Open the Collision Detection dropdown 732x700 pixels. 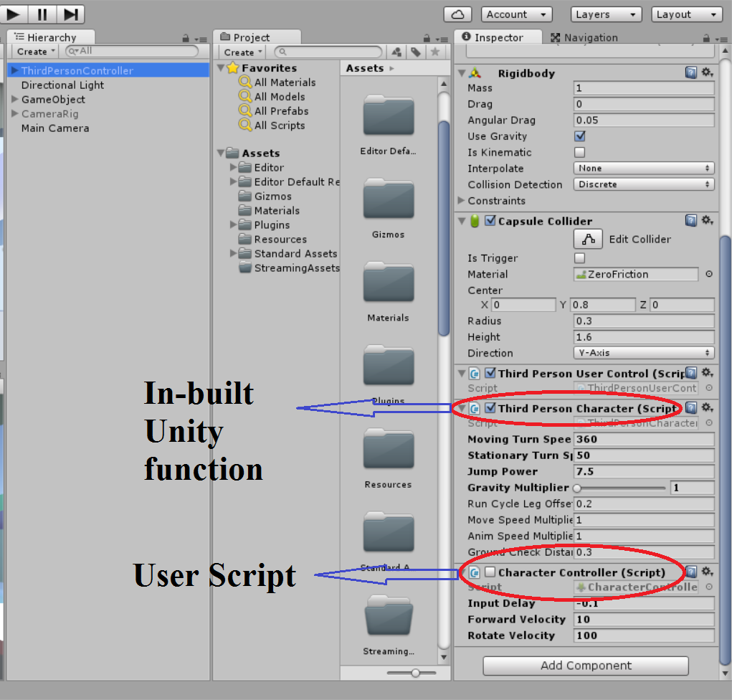(x=643, y=184)
